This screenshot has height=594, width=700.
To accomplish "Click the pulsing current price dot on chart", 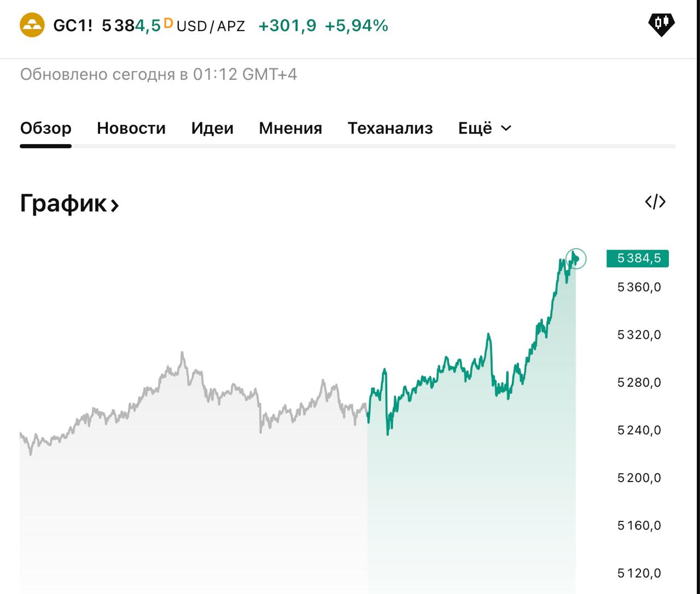I will tap(576, 258).
